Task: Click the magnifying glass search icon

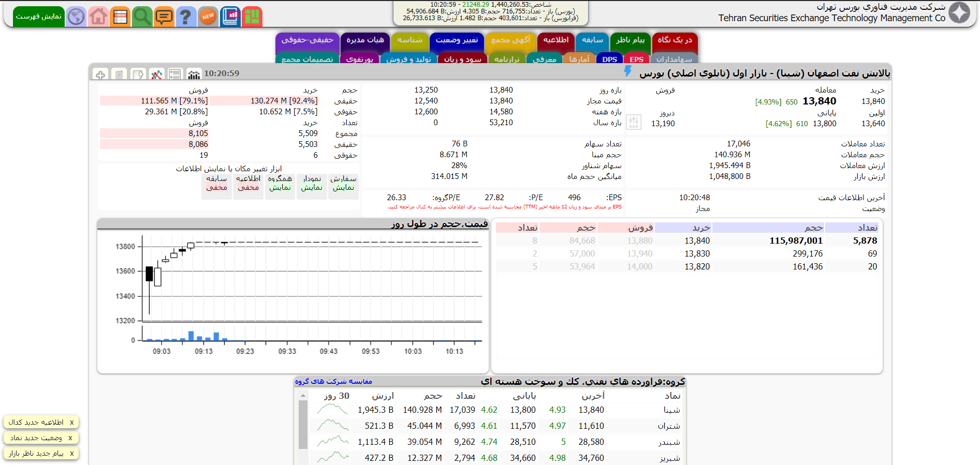Action: [142, 17]
